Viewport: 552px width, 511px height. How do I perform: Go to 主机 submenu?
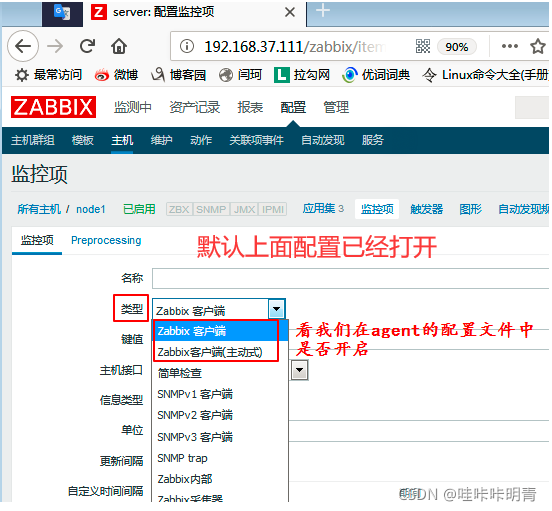(x=122, y=140)
